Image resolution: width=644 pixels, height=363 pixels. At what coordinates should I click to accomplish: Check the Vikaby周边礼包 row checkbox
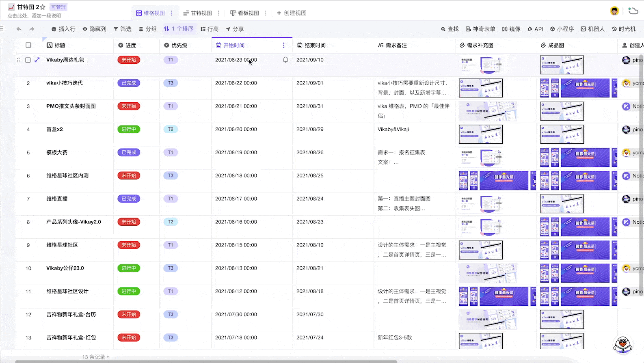tap(28, 60)
